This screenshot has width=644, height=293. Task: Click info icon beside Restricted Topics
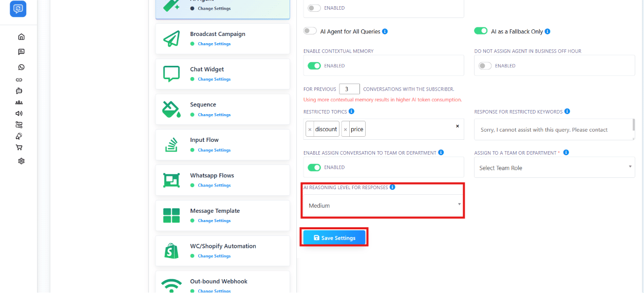[351, 111]
